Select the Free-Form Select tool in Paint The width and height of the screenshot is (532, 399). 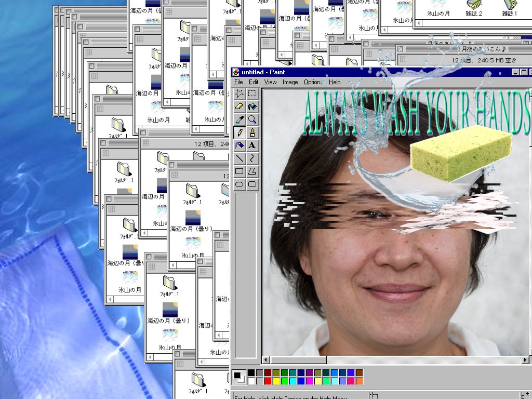click(x=239, y=94)
